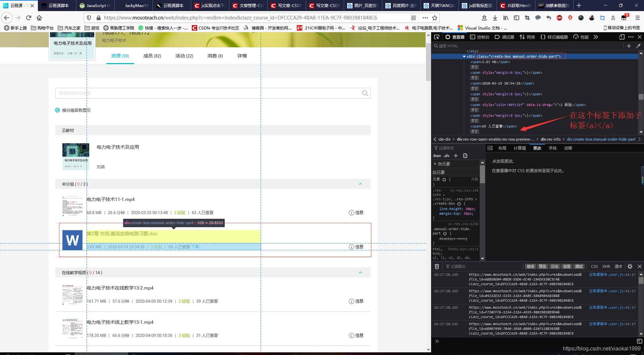Image resolution: width=644 pixels, height=355 pixels.
Task: Click the element picker icon in DevTools
Action: [x=437, y=37]
